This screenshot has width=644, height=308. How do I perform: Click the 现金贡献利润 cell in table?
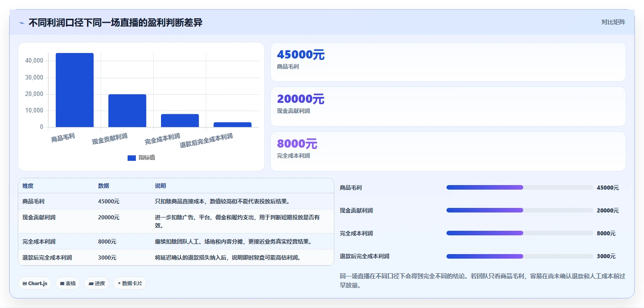click(x=39, y=217)
